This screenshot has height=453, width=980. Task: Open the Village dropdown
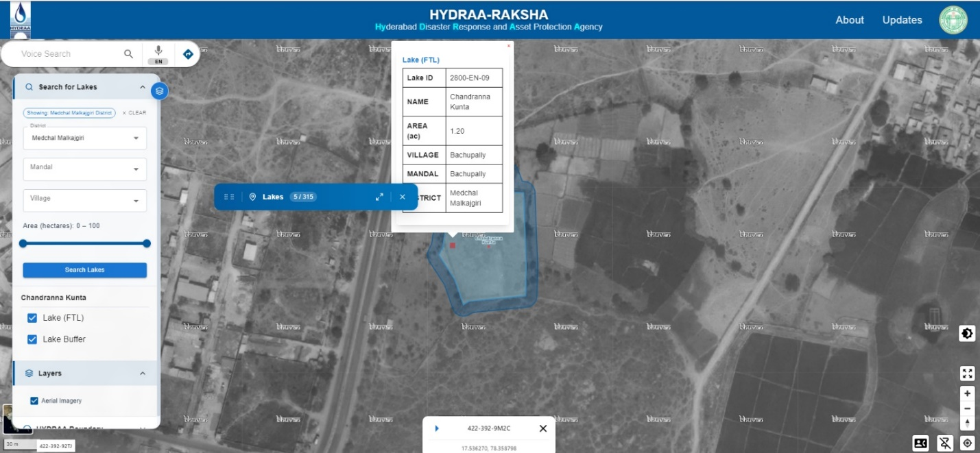pos(85,200)
